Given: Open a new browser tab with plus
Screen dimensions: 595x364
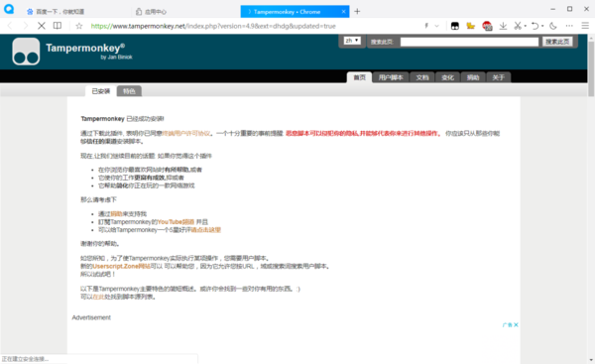Looking at the screenshot, I should 357,11.
